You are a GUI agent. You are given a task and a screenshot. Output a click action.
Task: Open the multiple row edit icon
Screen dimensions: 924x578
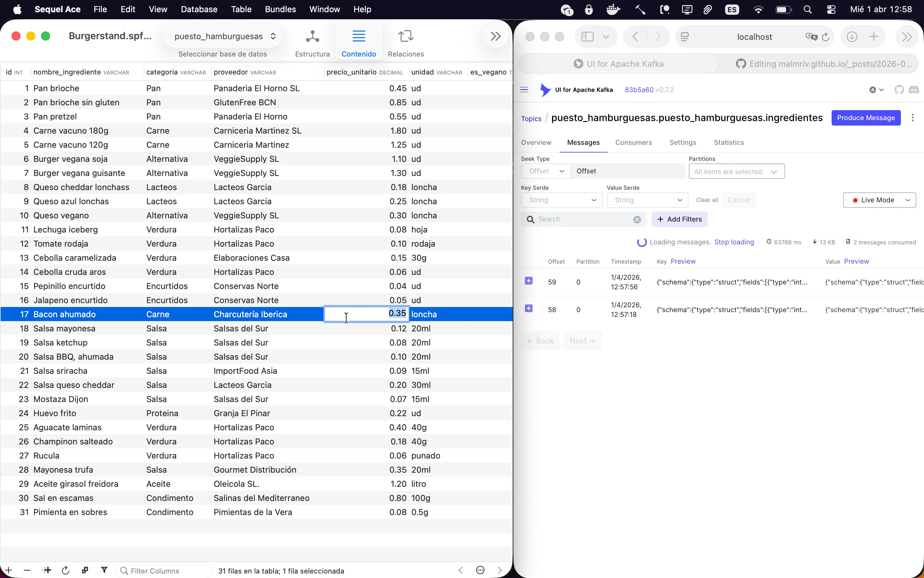click(x=85, y=570)
